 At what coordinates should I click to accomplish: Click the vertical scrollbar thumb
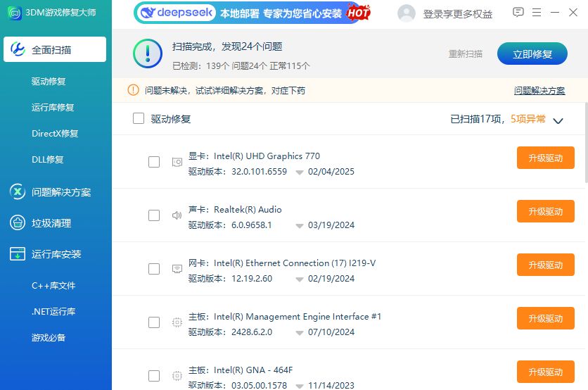[x=586, y=143]
